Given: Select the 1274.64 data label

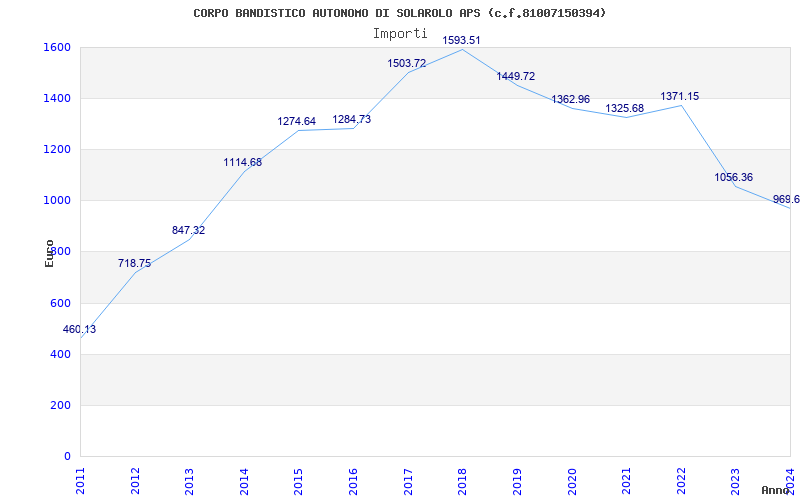Looking at the screenshot, I should (296, 122).
